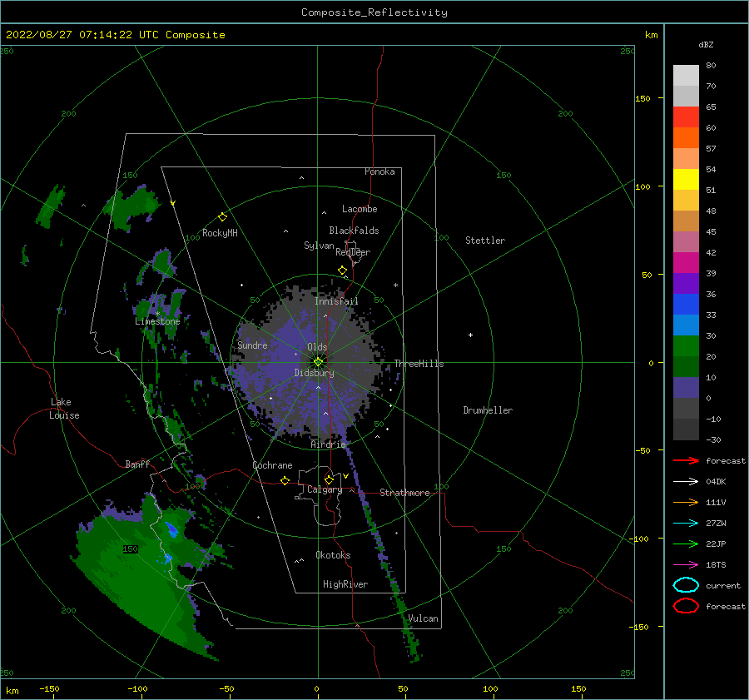749x700 pixels.
Task: Click the -30 value at legend bottom
Action: pos(713,439)
